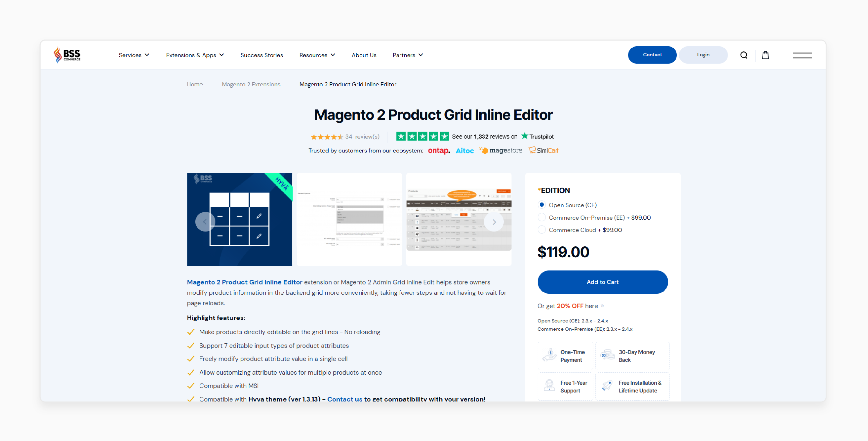868x441 pixels.
Task: Open About Us menu item
Action: click(363, 55)
